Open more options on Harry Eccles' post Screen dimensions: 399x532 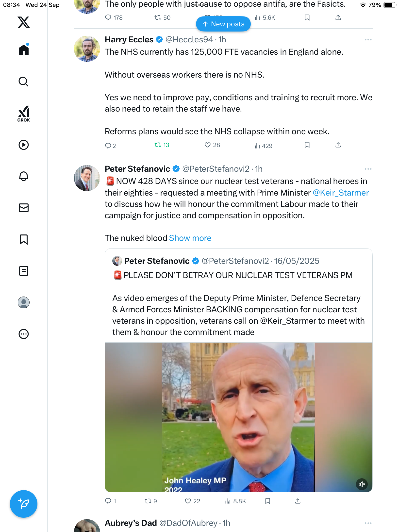pos(368,40)
